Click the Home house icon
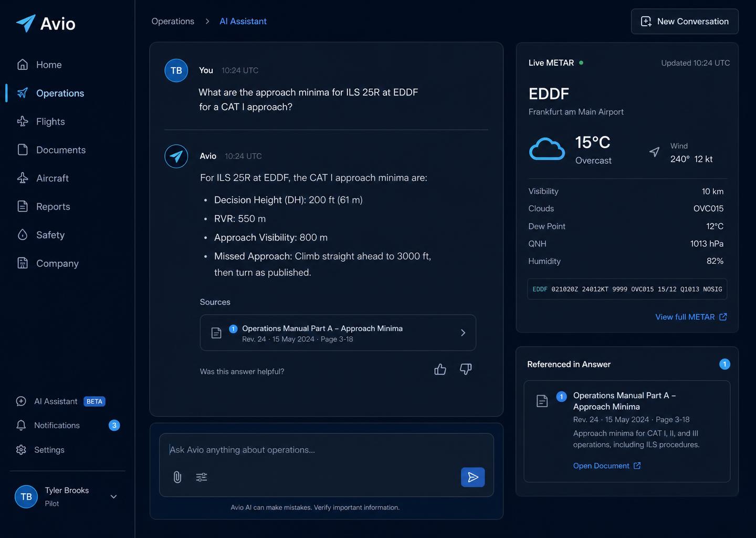756x538 pixels. tap(23, 65)
